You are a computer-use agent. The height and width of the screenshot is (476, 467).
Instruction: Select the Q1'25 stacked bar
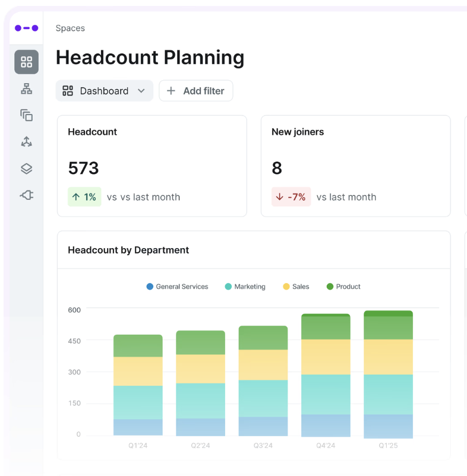[388, 375]
